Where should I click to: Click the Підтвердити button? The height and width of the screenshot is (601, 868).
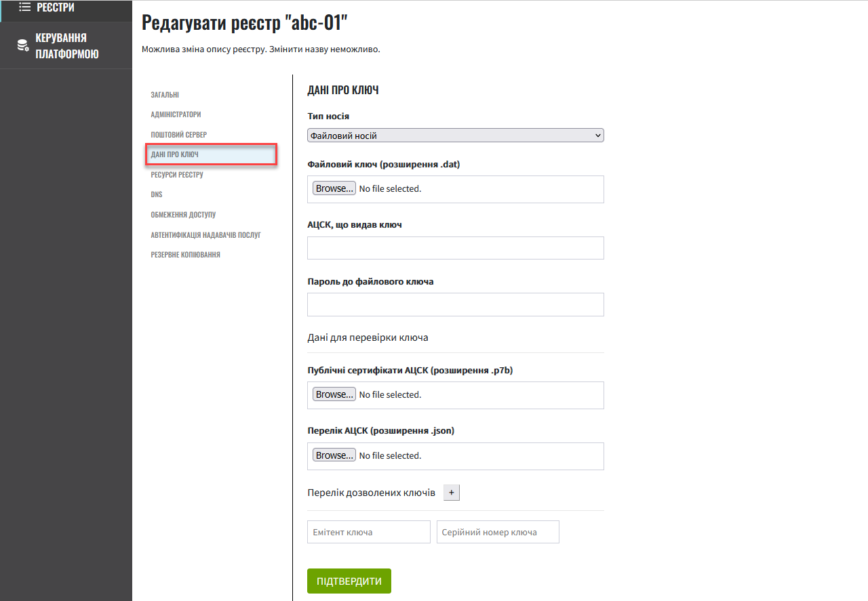pos(349,581)
